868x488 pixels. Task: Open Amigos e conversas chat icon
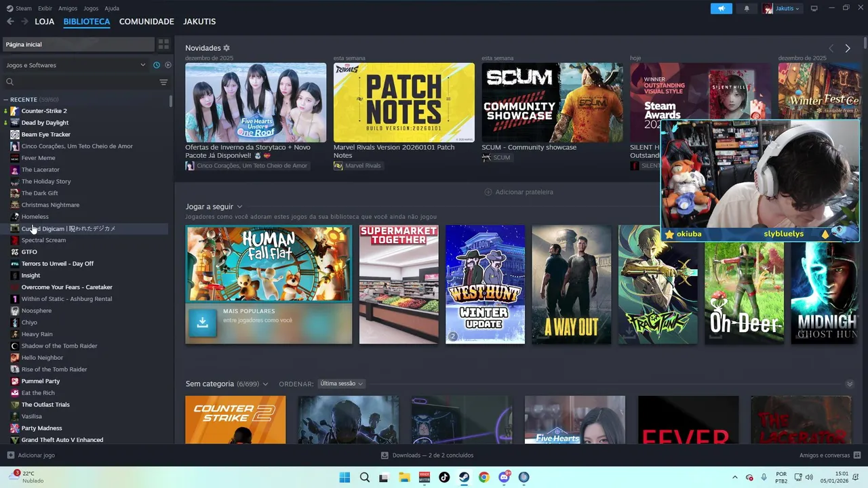[857, 455]
